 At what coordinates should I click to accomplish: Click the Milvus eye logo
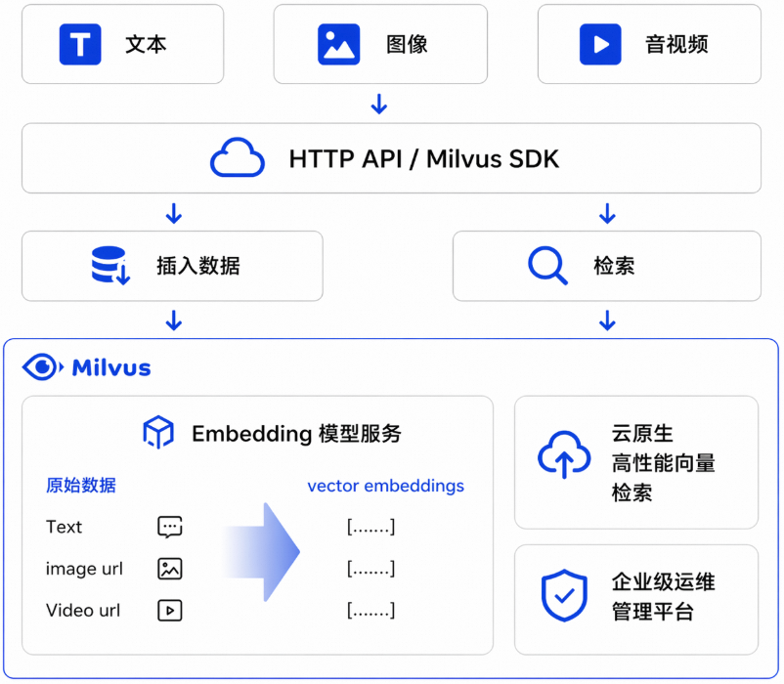click(43, 367)
